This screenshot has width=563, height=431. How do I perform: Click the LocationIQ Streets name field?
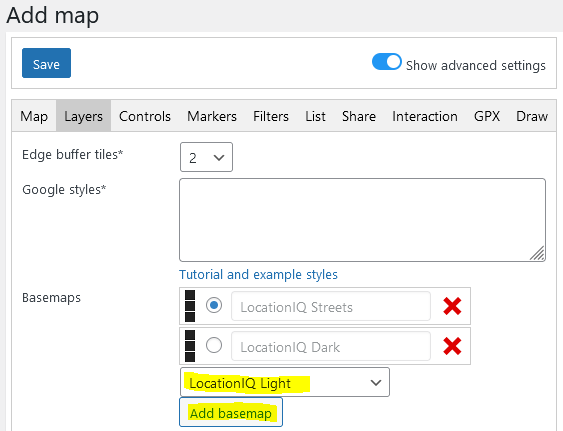pos(331,306)
